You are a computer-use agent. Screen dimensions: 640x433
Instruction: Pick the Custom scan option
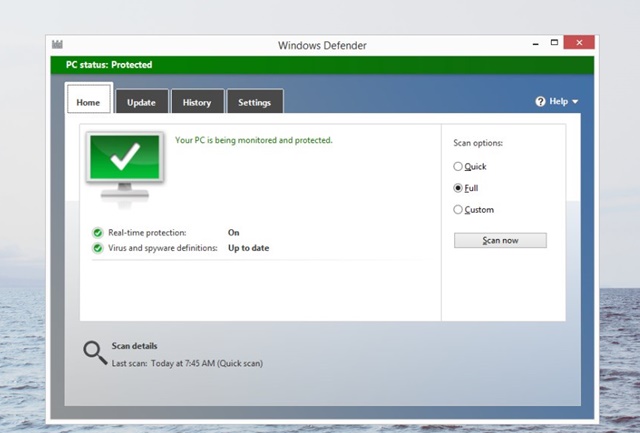459,210
